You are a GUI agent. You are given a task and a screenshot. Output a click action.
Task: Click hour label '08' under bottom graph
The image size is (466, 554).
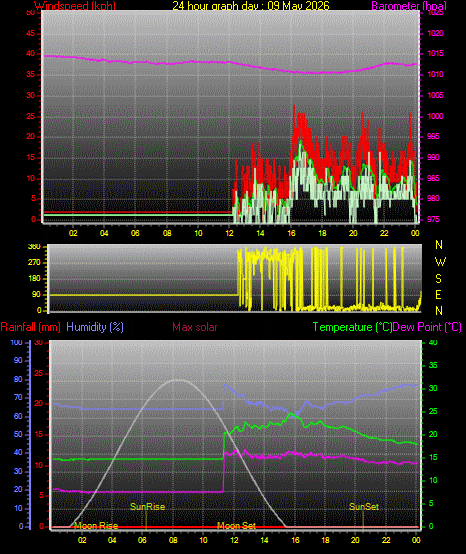pyautogui.click(x=173, y=540)
